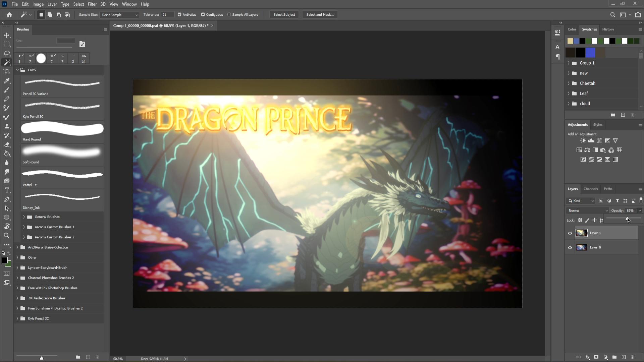Click the 60.5% zoom level field
Screen dimensions: 644x362
(118, 359)
